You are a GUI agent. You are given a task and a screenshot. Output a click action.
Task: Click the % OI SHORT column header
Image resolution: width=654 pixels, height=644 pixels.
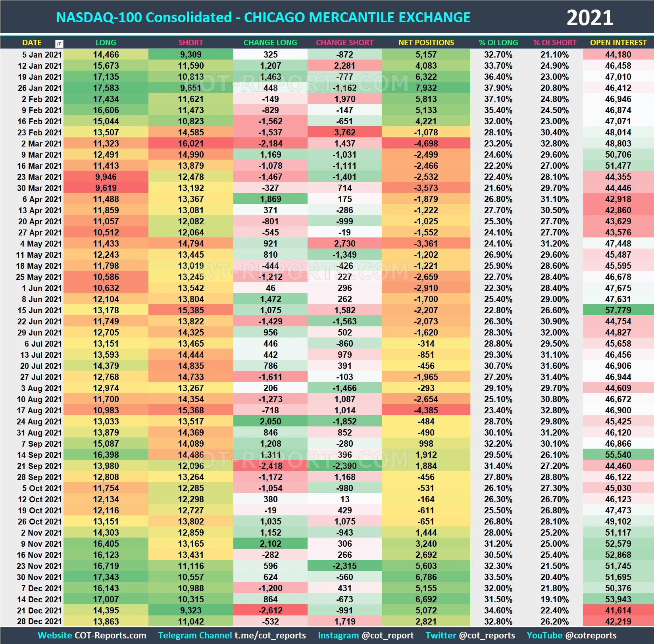tap(555, 42)
